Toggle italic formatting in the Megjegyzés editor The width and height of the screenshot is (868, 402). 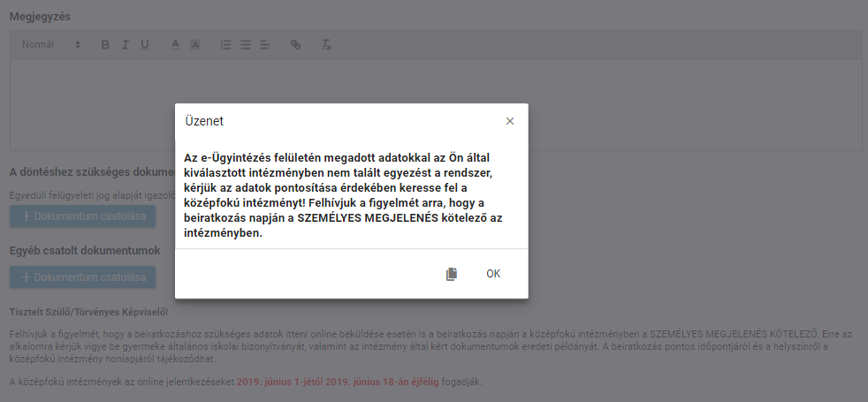pos(126,45)
